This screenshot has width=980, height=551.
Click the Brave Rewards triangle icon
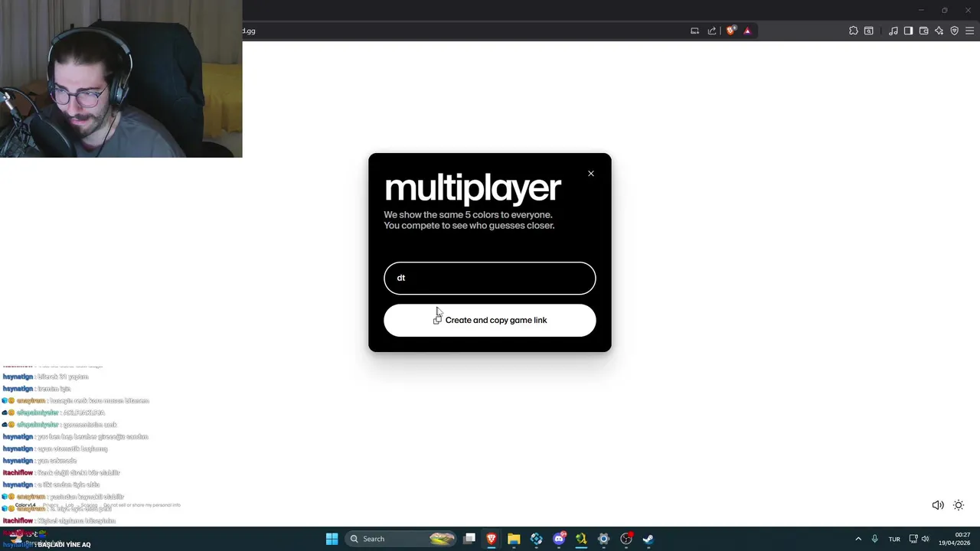(747, 31)
